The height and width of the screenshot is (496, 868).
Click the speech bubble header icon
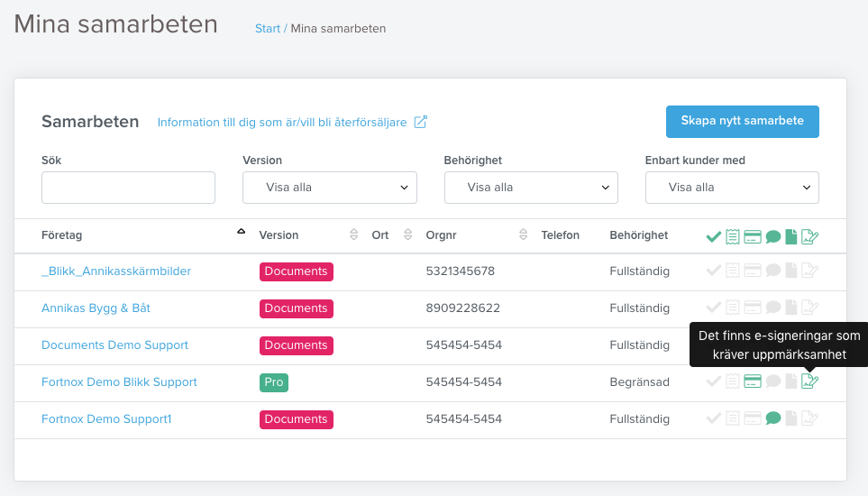pyautogui.click(x=773, y=237)
